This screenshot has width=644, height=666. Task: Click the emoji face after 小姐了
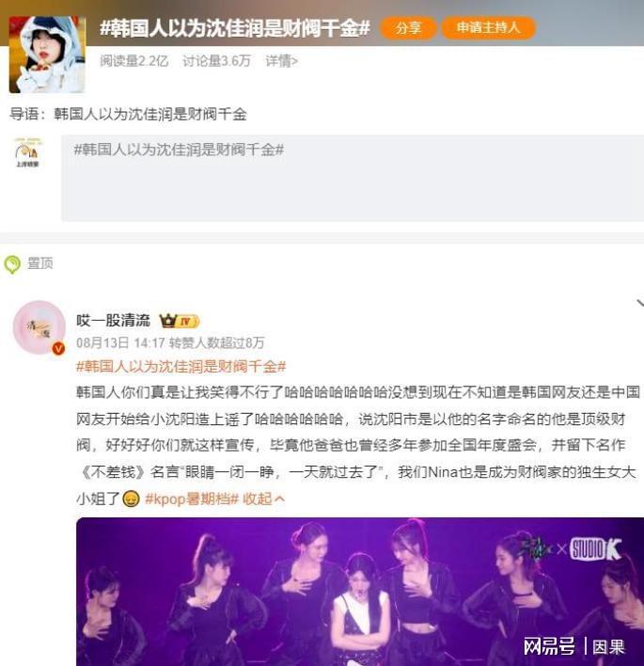pos(132,499)
